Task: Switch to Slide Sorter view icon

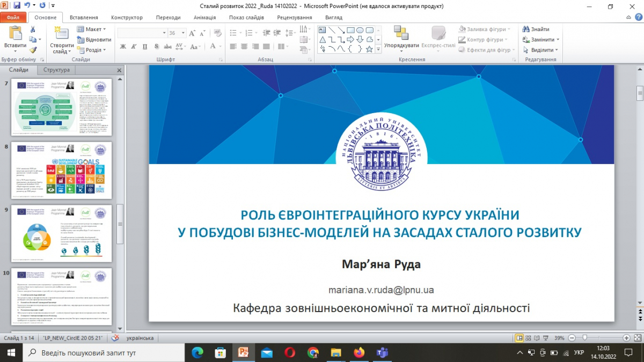Action: [x=528, y=337]
